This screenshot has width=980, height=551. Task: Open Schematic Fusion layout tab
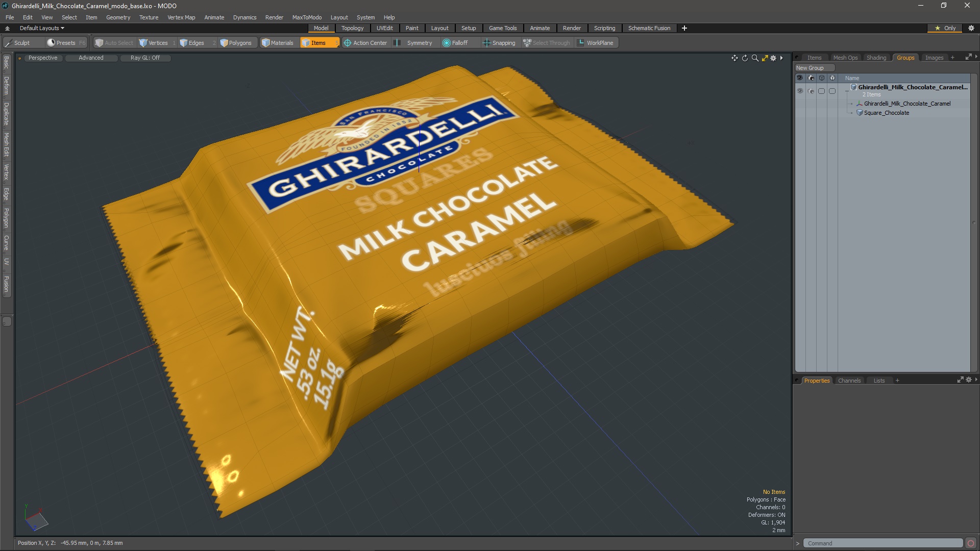649,29
